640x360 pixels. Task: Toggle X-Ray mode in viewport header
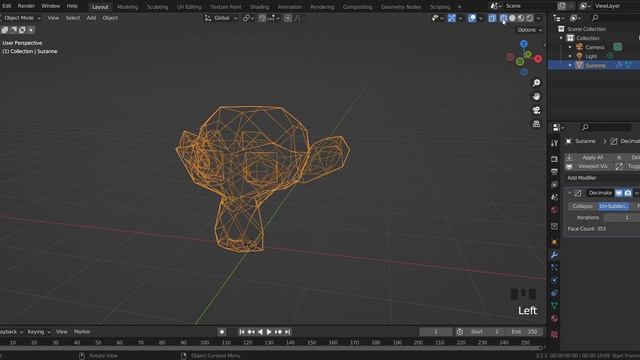[492, 18]
